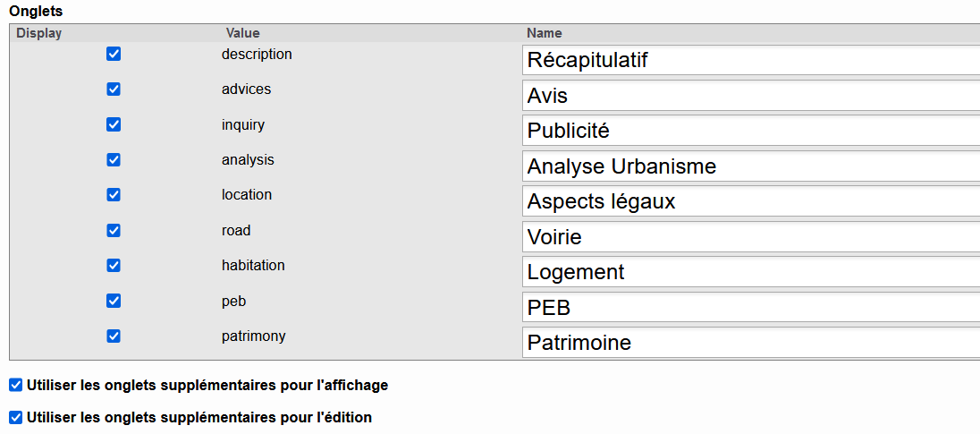Disable display for the analysis tab
Screen dimensions: 980x434
[x=114, y=160]
